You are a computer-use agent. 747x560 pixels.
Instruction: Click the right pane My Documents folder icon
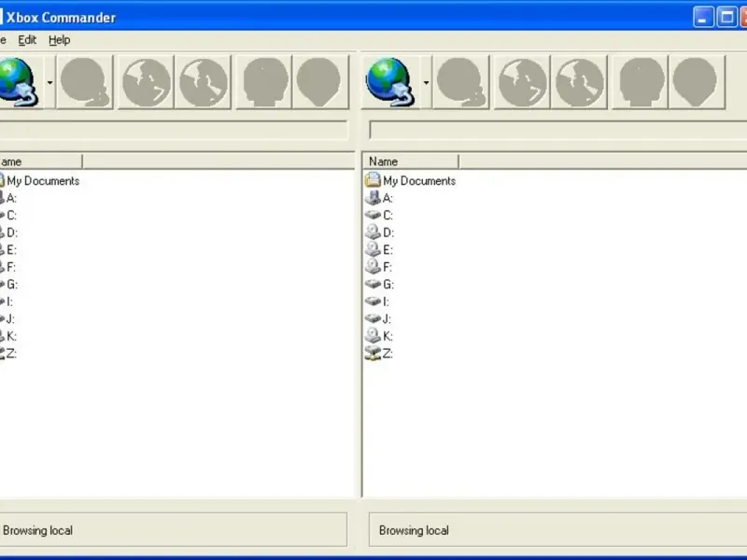coord(373,180)
